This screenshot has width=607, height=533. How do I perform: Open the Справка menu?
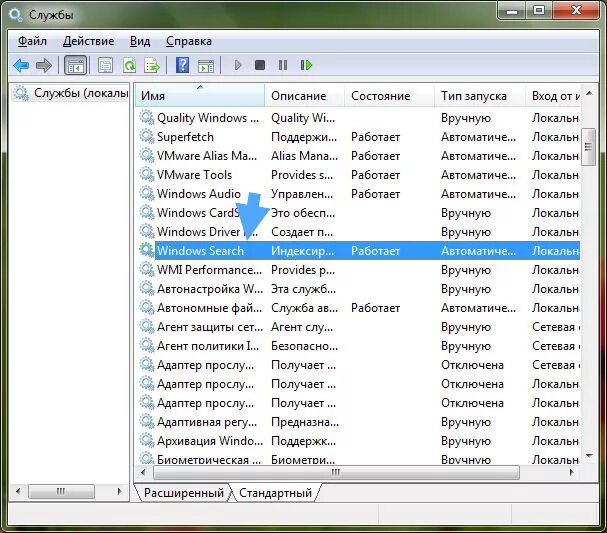[x=189, y=41]
